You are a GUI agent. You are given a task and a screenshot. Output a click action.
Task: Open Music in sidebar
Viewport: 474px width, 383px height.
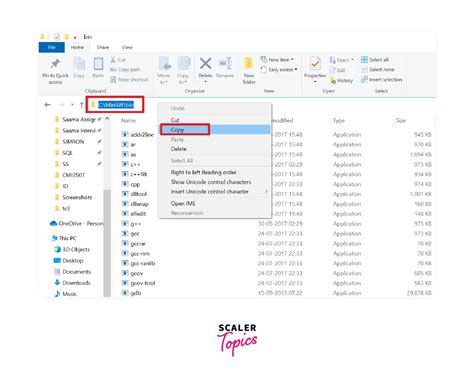(x=66, y=294)
